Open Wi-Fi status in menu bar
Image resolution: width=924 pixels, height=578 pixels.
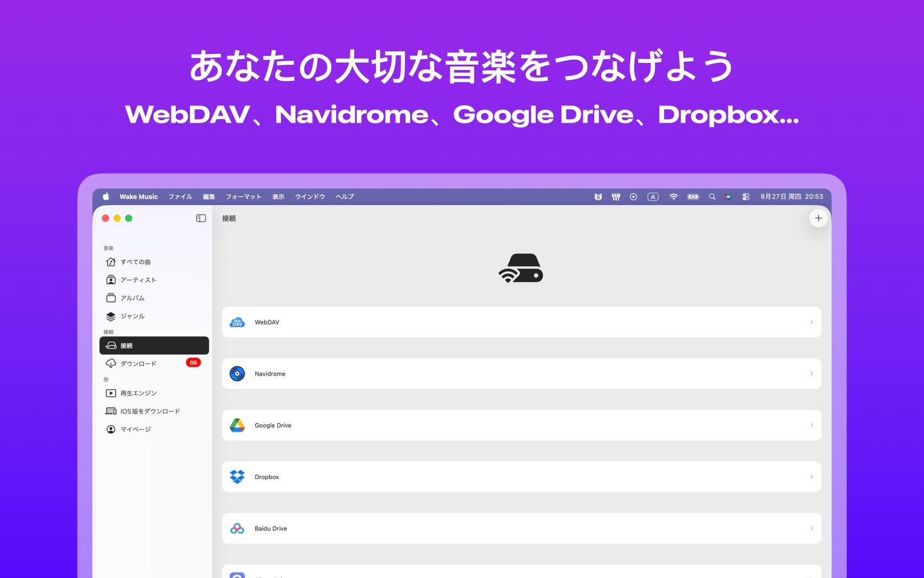pos(673,197)
